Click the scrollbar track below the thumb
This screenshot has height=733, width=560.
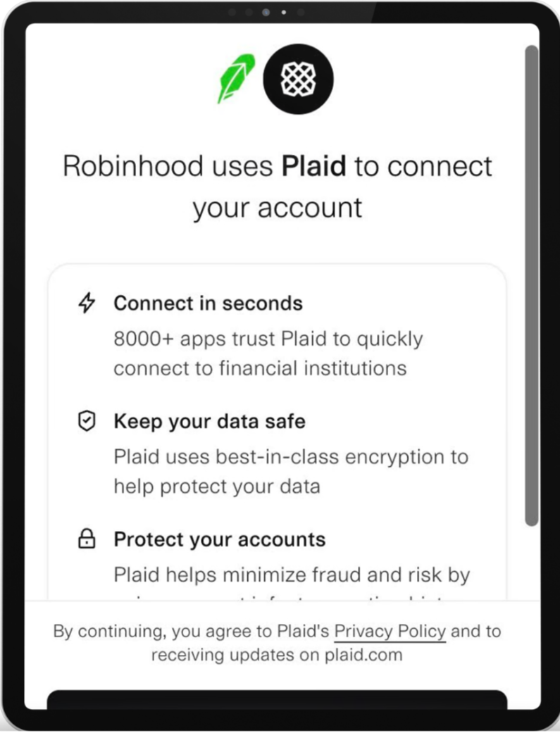point(531,563)
